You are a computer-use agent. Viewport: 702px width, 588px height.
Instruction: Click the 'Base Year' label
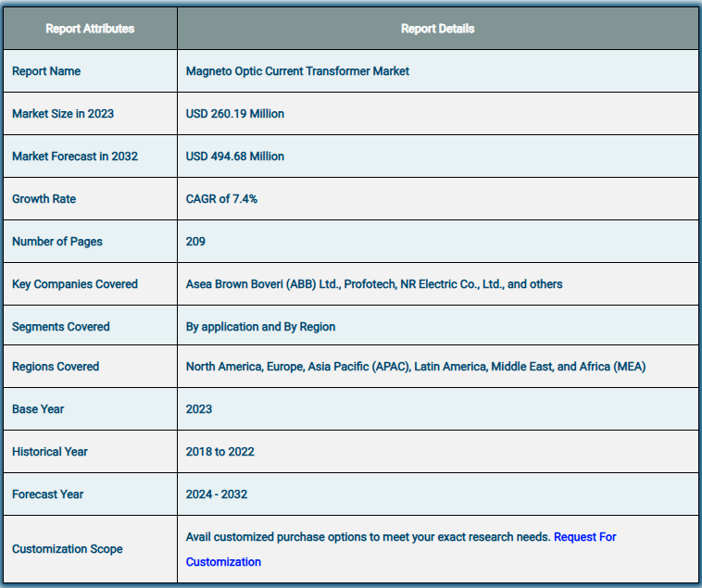(38, 409)
